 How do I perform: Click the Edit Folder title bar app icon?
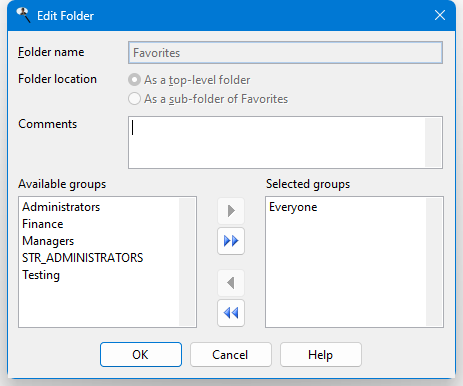[x=23, y=15]
